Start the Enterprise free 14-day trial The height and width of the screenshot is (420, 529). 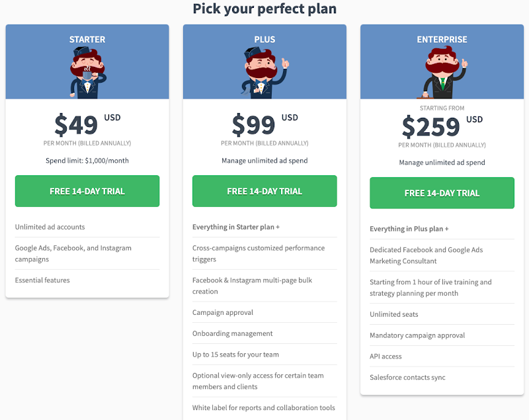tap(442, 193)
